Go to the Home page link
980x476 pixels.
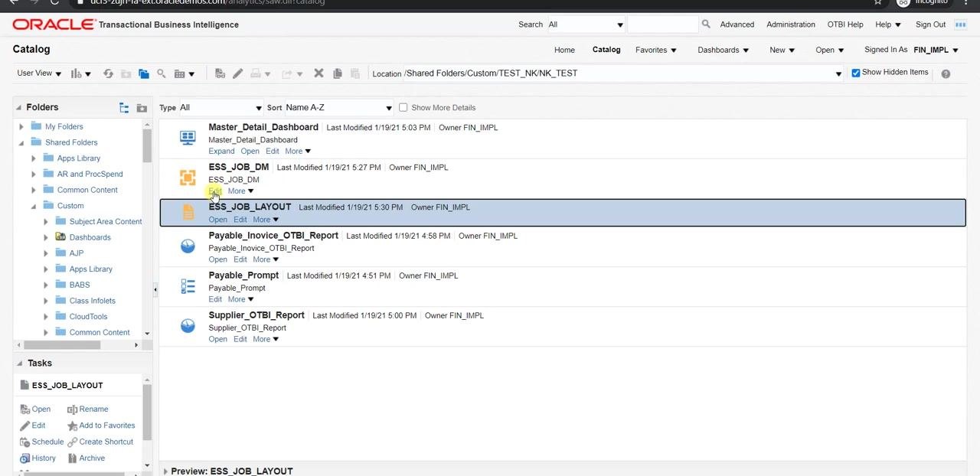pyautogui.click(x=564, y=51)
